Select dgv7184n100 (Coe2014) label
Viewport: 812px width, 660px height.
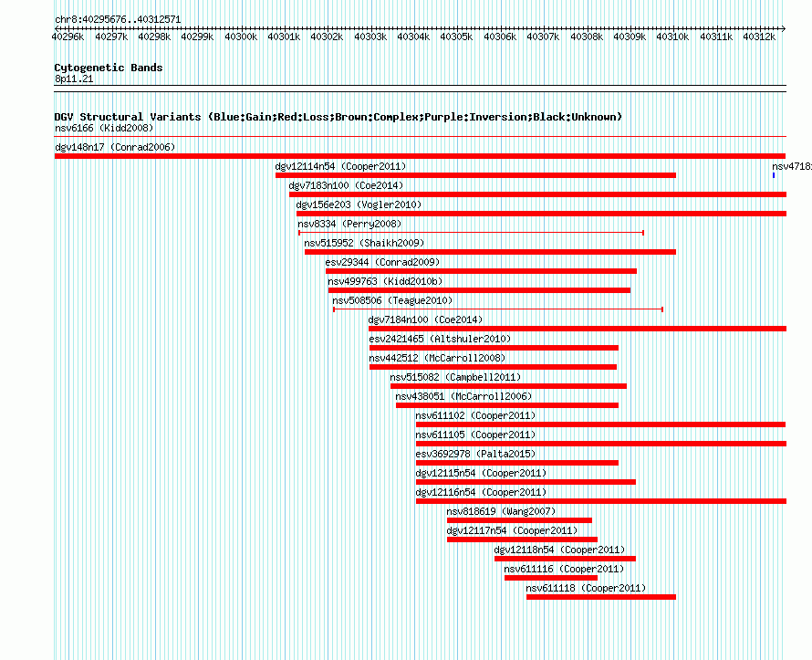425,320
